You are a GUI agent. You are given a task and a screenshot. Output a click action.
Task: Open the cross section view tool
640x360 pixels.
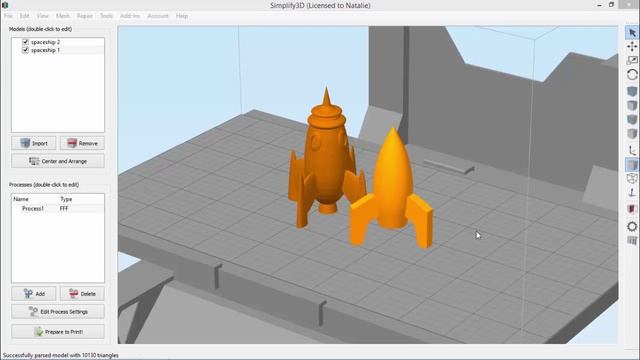click(x=632, y=209)
